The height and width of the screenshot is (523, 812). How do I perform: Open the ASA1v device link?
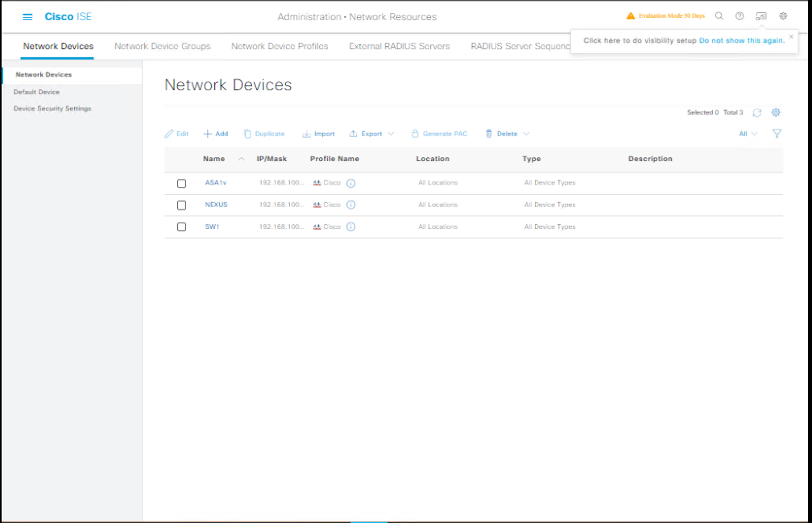(216, 183)
